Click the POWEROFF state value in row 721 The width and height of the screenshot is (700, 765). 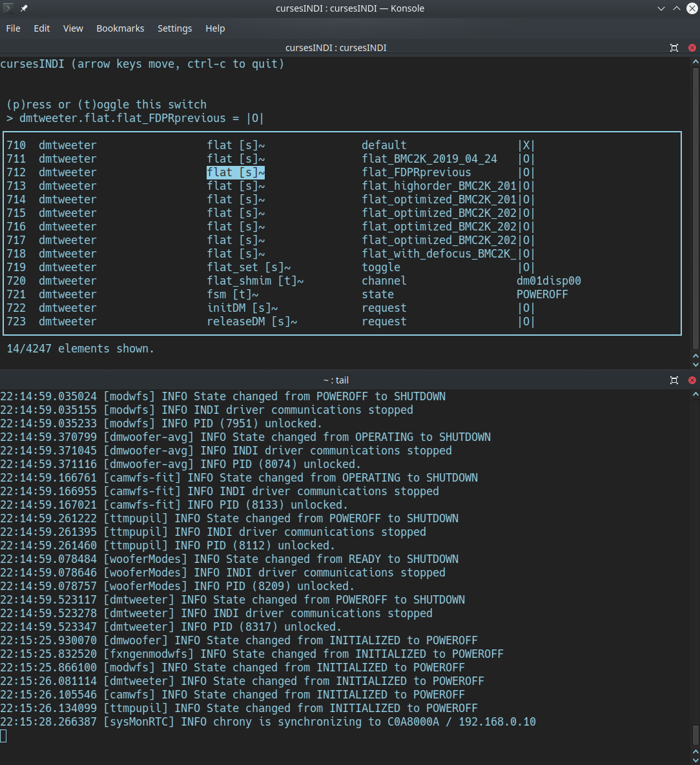(x=542, y=294)
